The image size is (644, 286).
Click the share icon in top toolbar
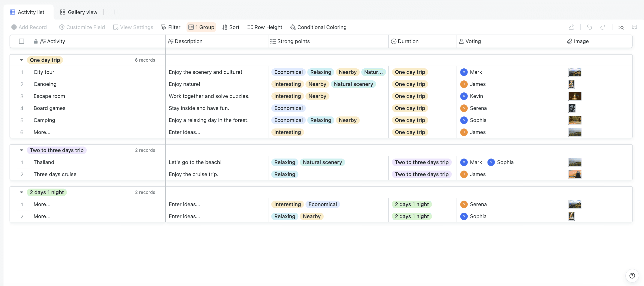(571, 27)
